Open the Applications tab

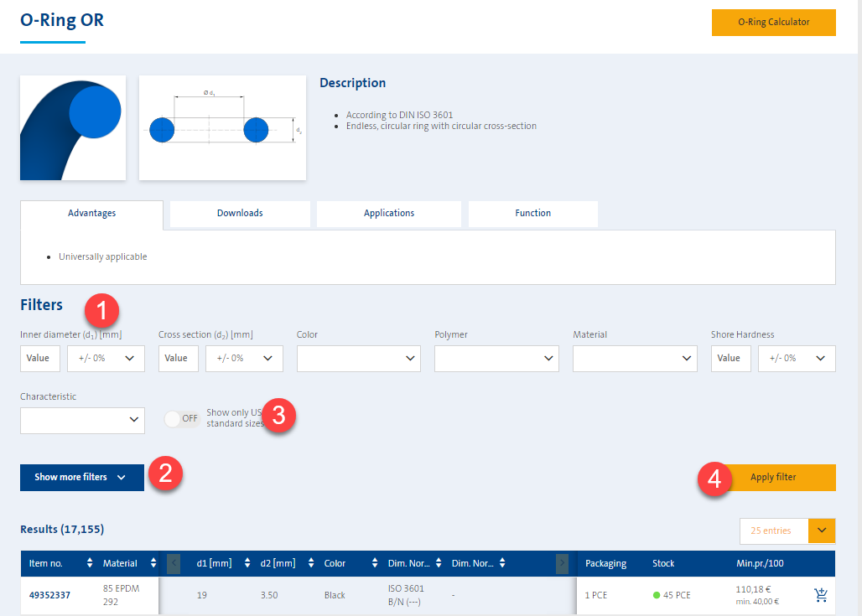[389, 214]
